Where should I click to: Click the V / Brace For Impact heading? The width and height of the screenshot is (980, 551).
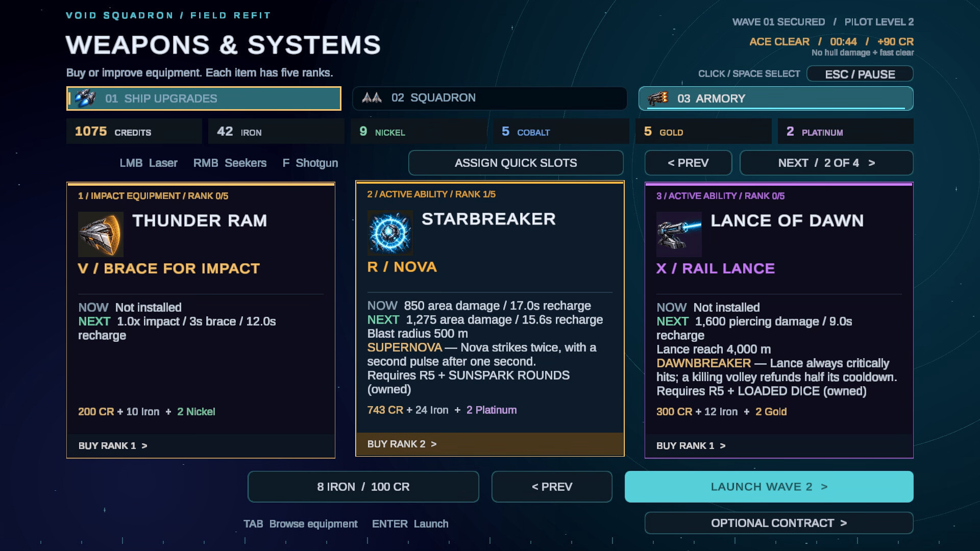pos(169,268)
